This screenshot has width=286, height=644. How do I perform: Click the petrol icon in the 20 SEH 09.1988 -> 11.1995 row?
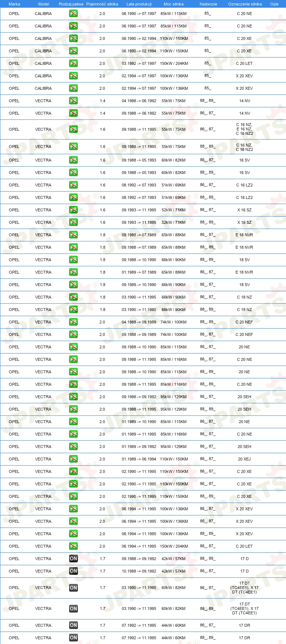click(x=73, y=409)
